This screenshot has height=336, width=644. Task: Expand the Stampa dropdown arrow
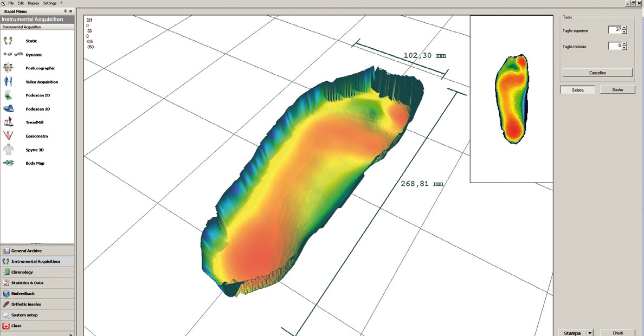[590, 333]
